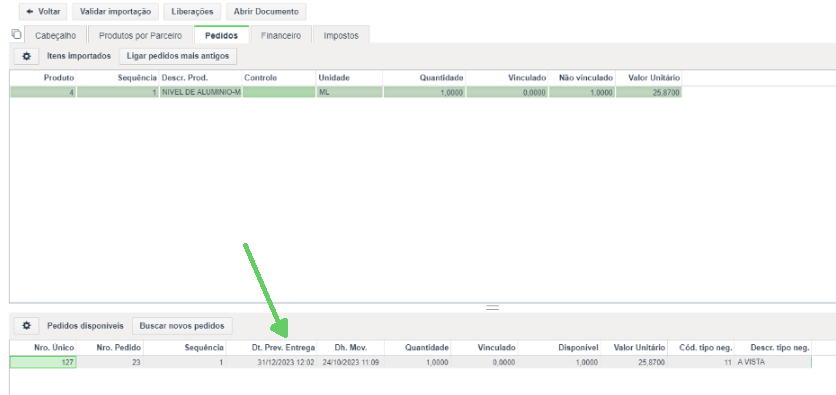Click the Disponível column header
836x395 pixels.
coord(559,348)
